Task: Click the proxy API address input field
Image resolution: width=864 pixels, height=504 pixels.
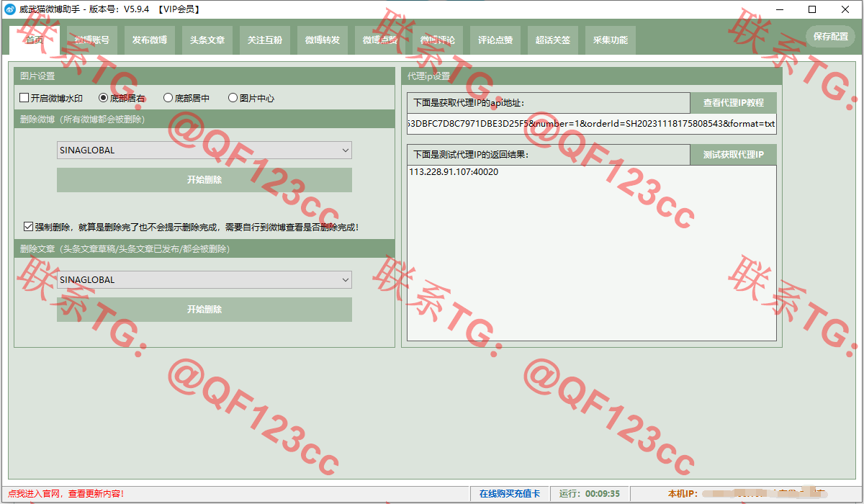Action: tap(592, 124)
